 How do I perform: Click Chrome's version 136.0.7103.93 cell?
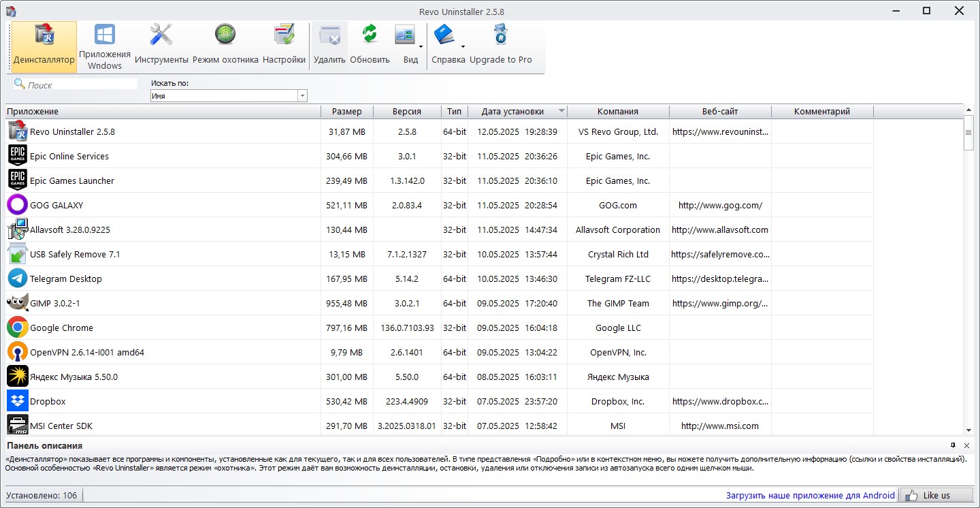point(407,328)
